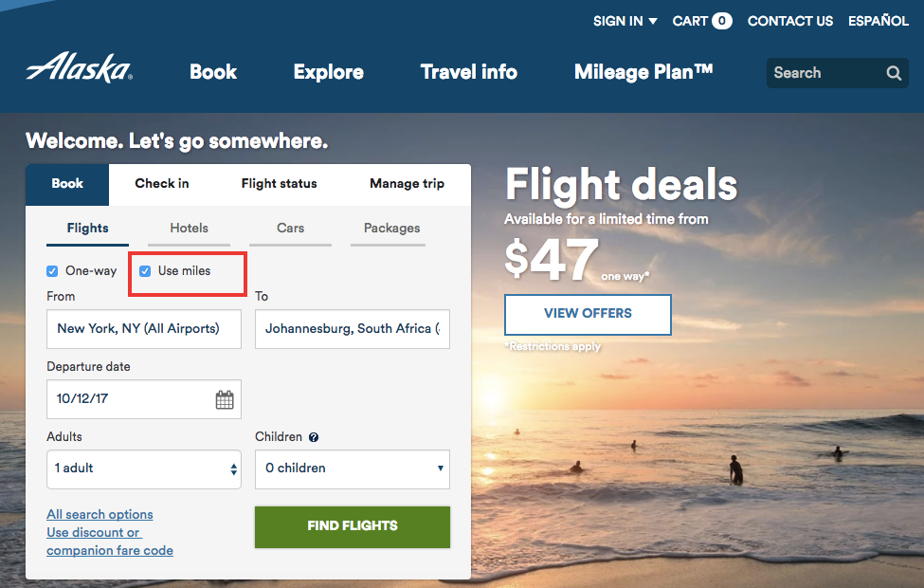
Task: Uncheck the One-way checkbox
Action: point(52,271)
